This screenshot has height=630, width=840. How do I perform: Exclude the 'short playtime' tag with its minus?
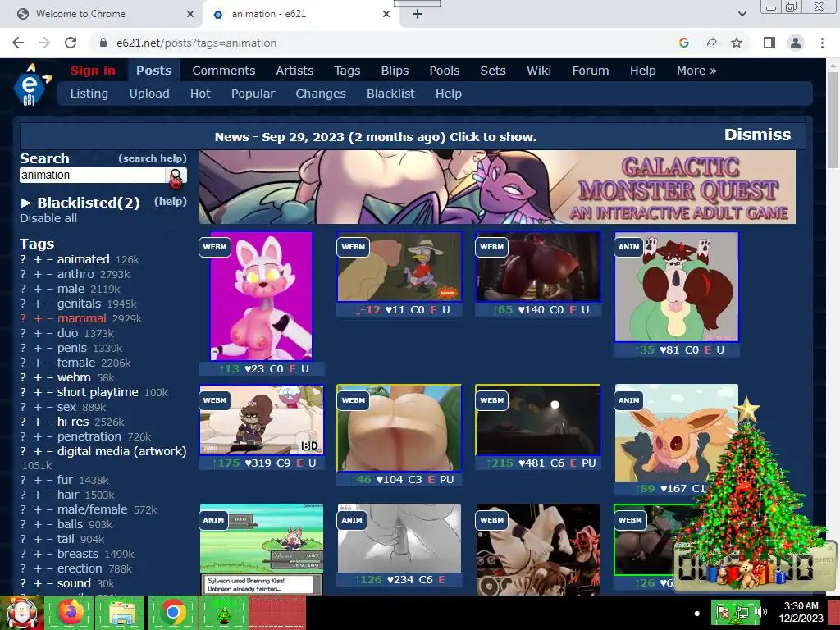[49, 393]
